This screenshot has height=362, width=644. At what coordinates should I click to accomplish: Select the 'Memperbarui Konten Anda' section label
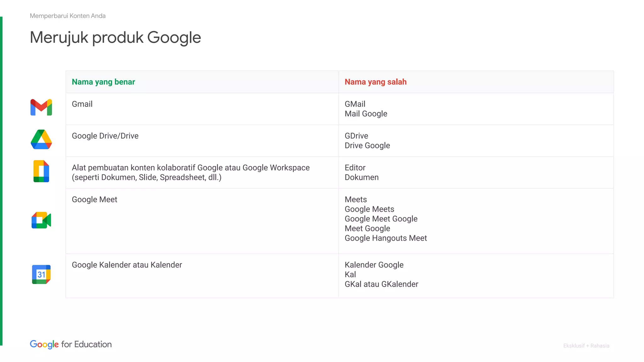click(x=68, y=16)
